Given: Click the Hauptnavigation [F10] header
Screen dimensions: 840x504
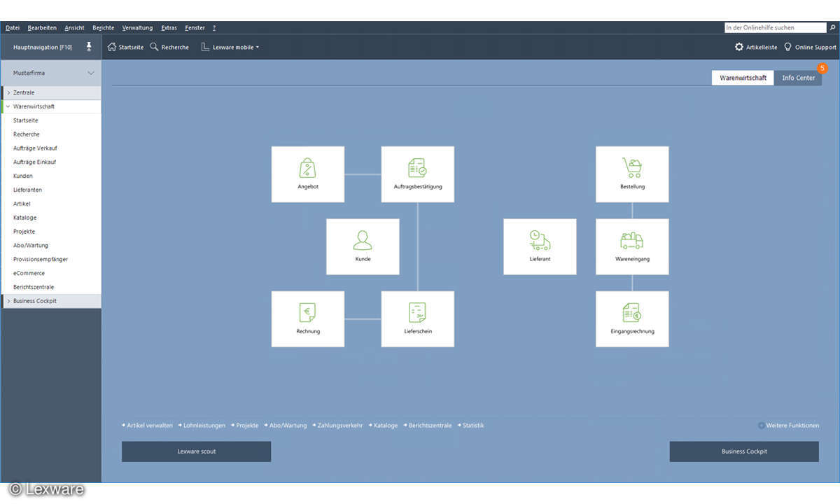Looking at the screenshot, I should pos(42,47).
